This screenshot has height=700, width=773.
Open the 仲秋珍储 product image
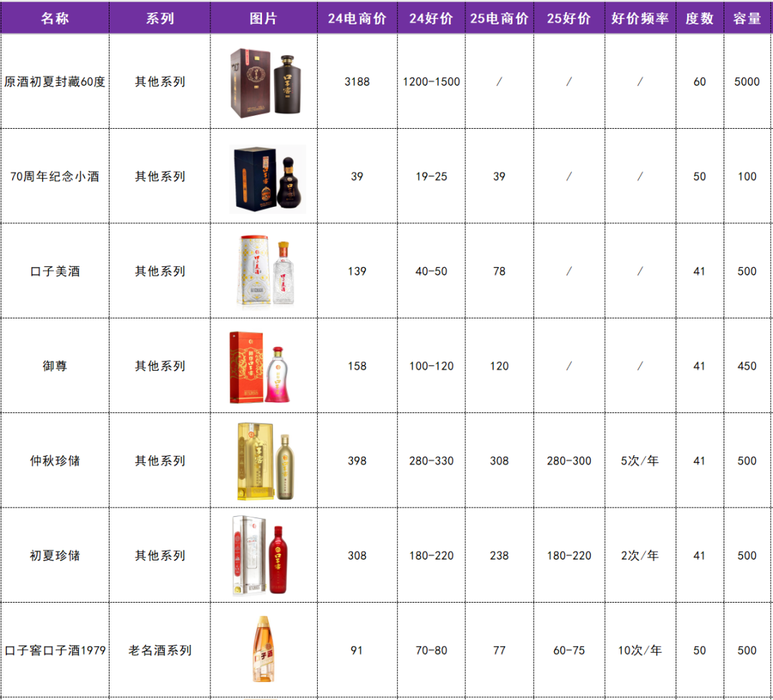click(x=266, y=461)
